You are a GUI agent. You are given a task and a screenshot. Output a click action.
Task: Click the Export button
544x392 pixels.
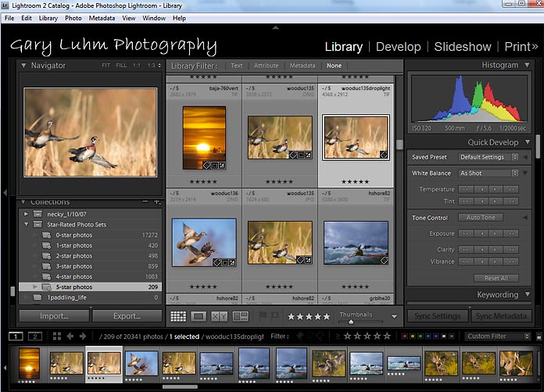click(x=127, y=316)
